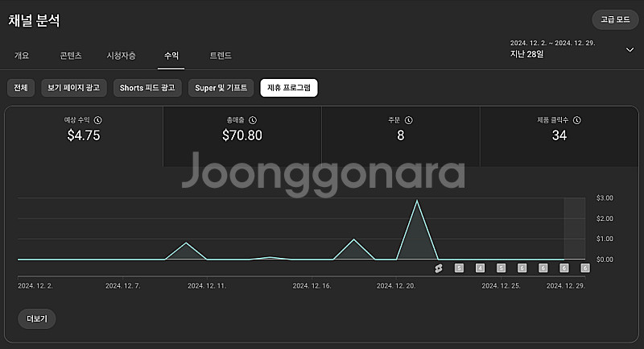This screenshot has height=349, width=644.
Task: Click the $1.00 y-axis label
Action: (605, 239)
